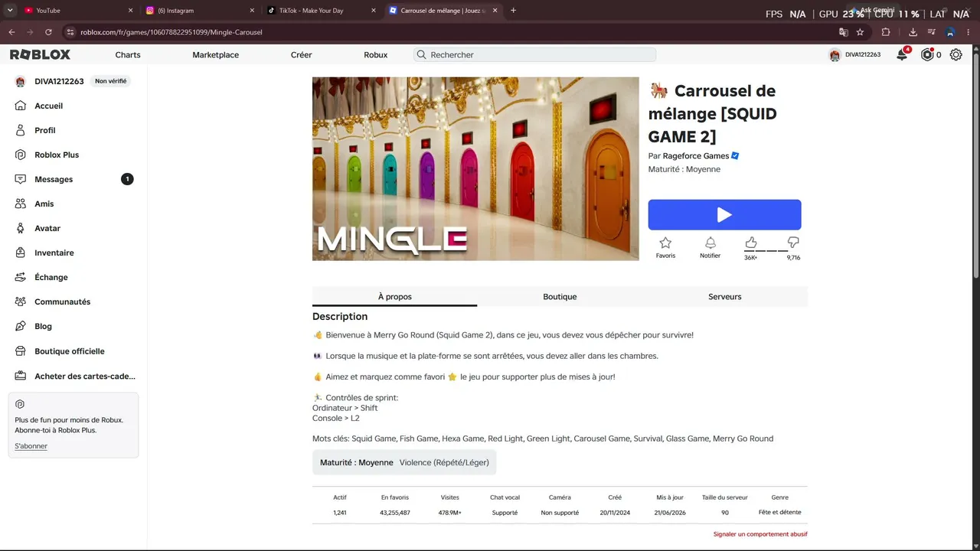Open the Robux menu item
The image size is (980, 551).
[x=375, y=54]
